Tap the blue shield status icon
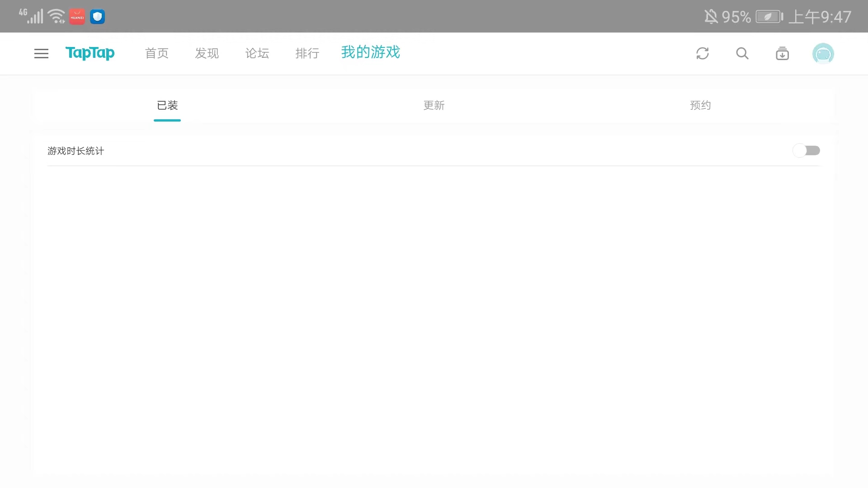The image size is (868, 488). click(97, 17)
